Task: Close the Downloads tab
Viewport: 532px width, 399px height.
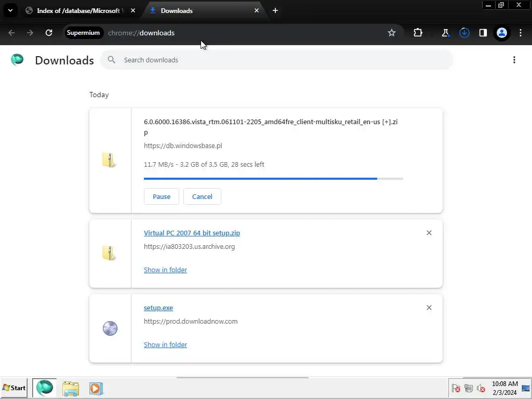Action: [257, 10]
